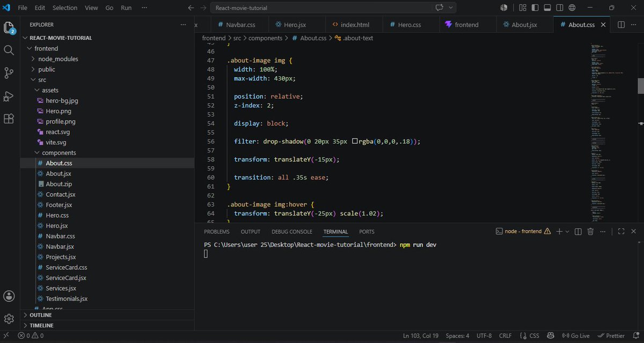Click Ln 103, Col 19 indicator

(x=421, y=335)
